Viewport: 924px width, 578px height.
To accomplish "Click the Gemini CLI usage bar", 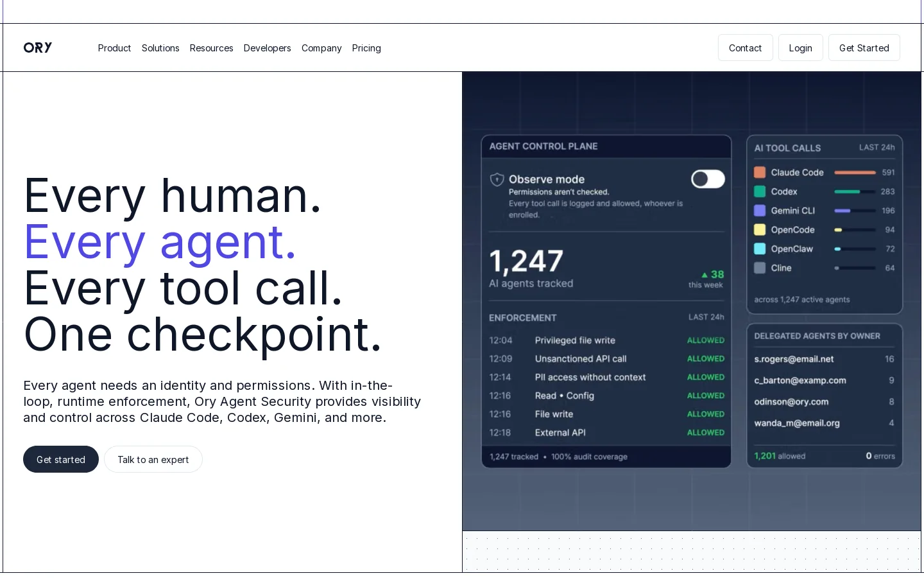I will 855,211.
